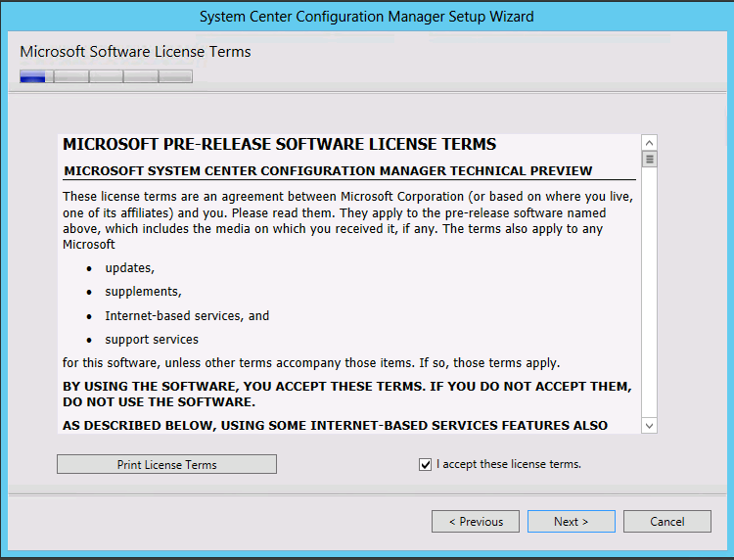The height and width of the screenshot is (560, 734).
Task: Click the bullet item 'Internet-based services, and'
Action: click(187, 316)
